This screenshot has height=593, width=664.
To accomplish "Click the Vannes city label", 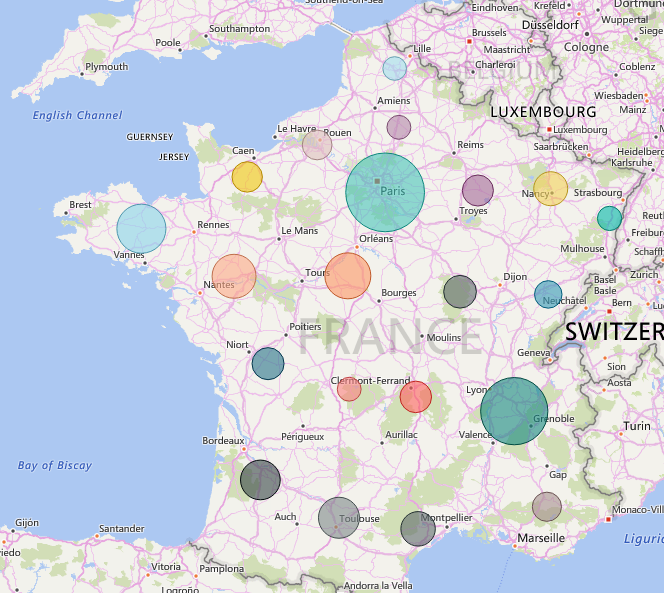I will coord(129,255).
